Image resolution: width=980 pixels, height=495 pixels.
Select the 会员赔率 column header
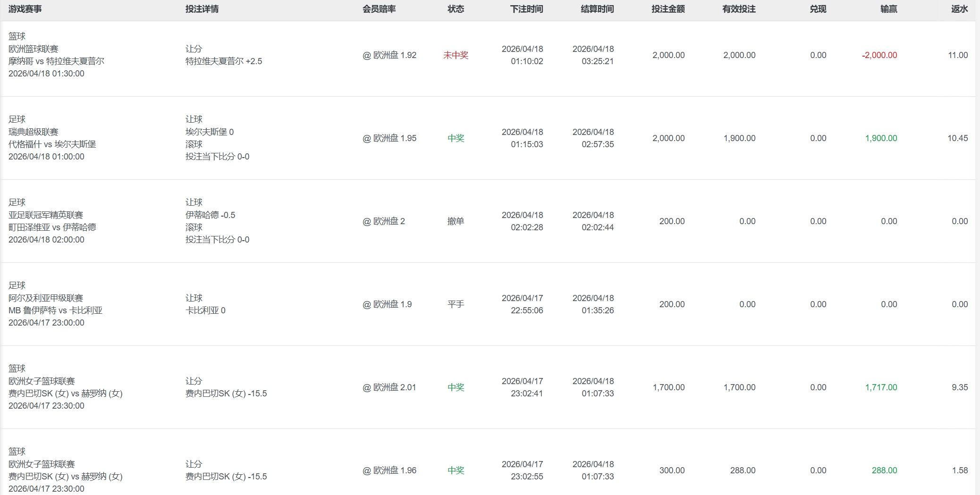coord(379,9)
